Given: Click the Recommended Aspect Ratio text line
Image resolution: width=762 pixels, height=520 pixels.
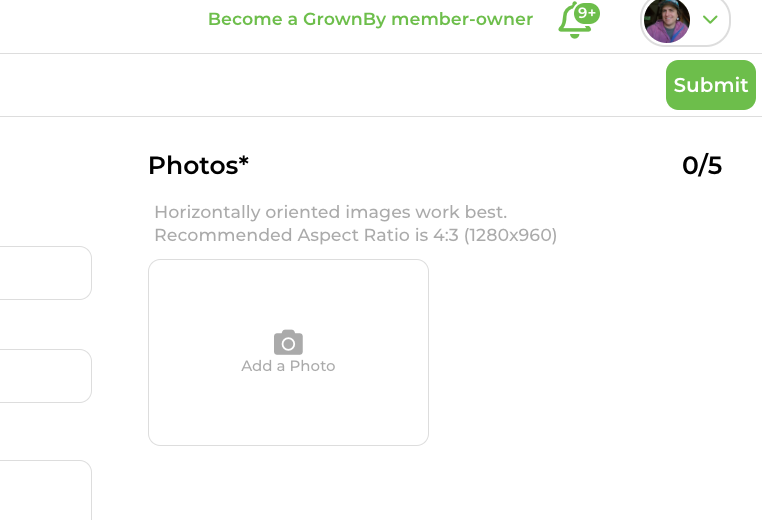Looking at the screenshot, I should [x=355, y=235].
